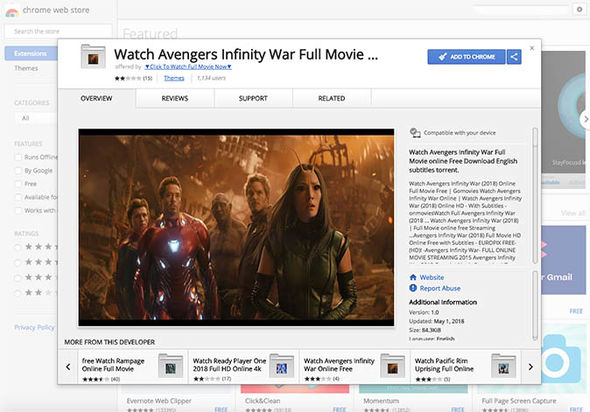This screenshot has height=412, width=590.
Task: Enable the Runs Offline checkbox
Action: [18, 157]
